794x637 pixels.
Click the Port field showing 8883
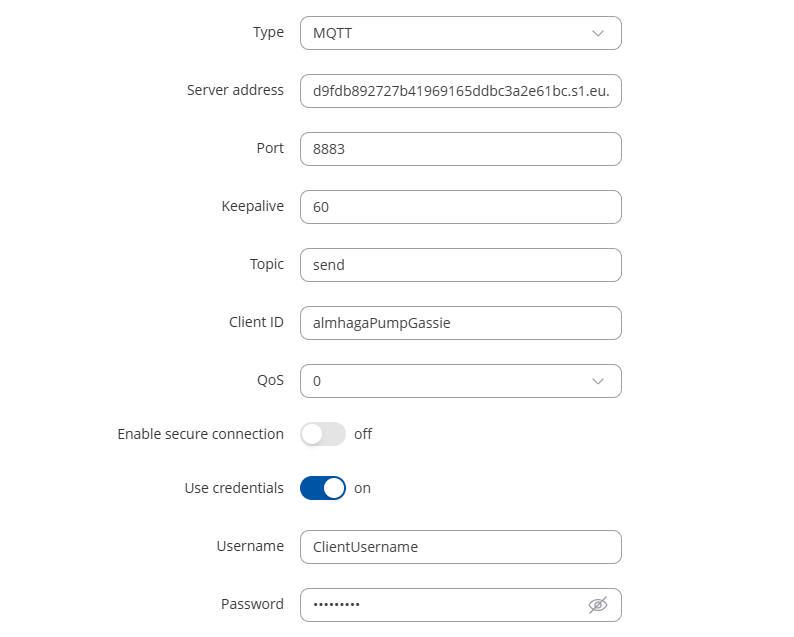[460, 149]
